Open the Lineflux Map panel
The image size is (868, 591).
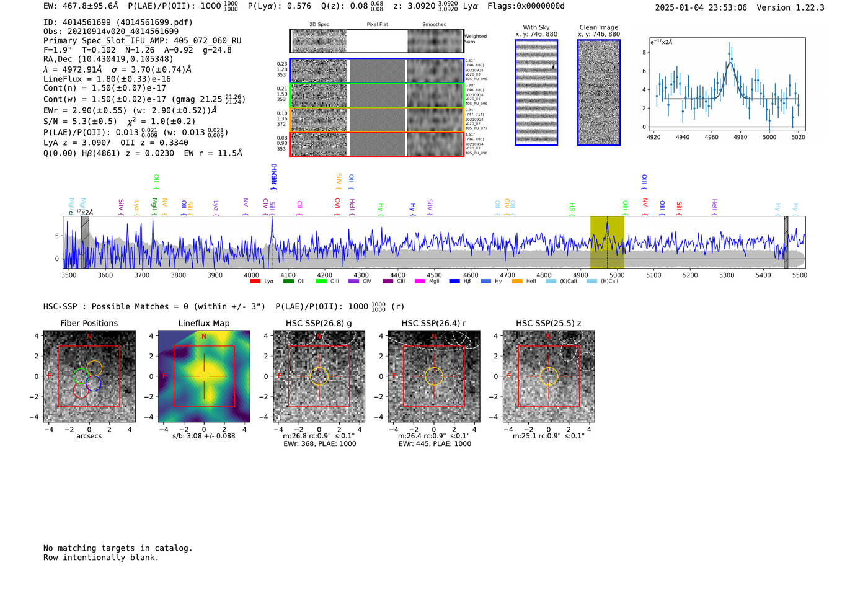click(204, 376)
